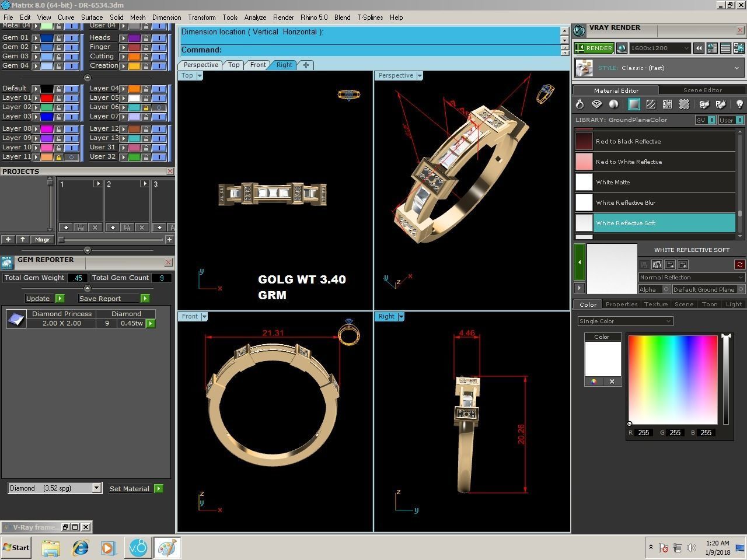Viewport: 747px width, 560px height.
Task: Add a new project with the plus button
Action: pos(8,239)
